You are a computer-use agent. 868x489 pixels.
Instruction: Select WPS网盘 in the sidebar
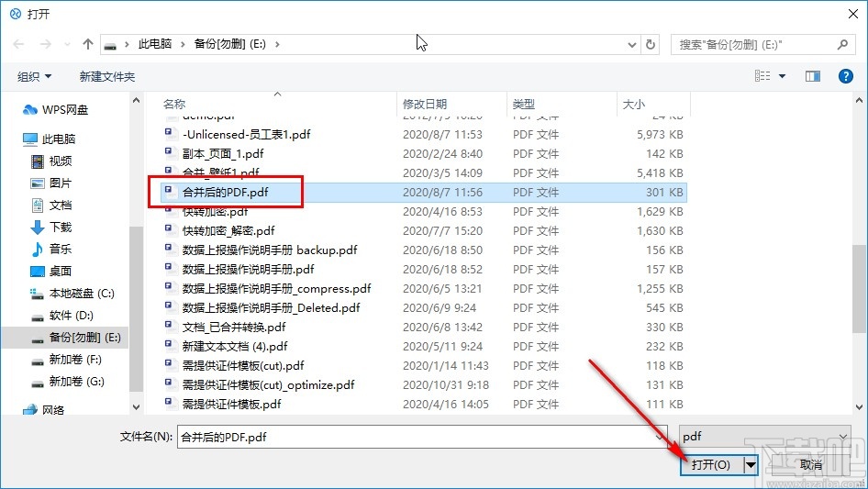pyautogui.click(x=55, y=110)
